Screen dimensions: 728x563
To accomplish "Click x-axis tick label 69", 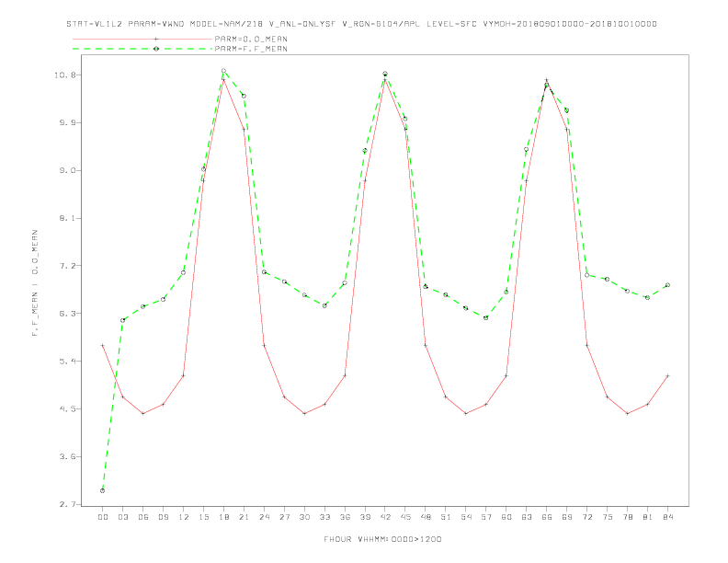I will click(567, 517).
